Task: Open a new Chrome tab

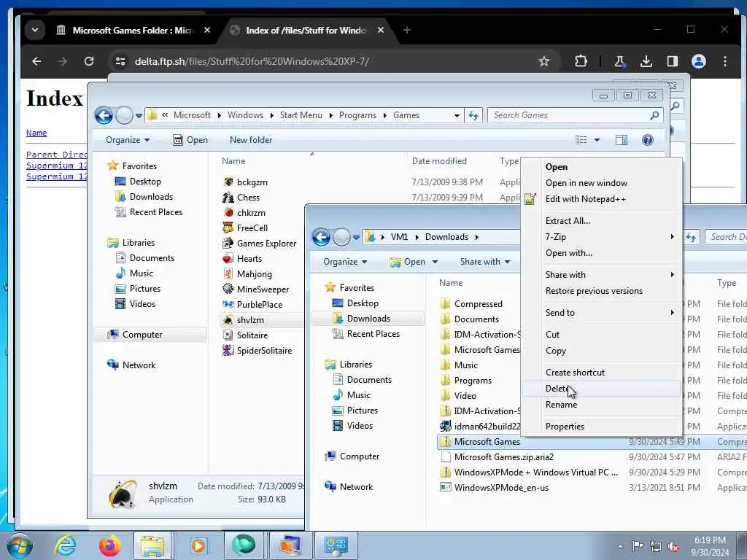Action: (x=406, y=30)
